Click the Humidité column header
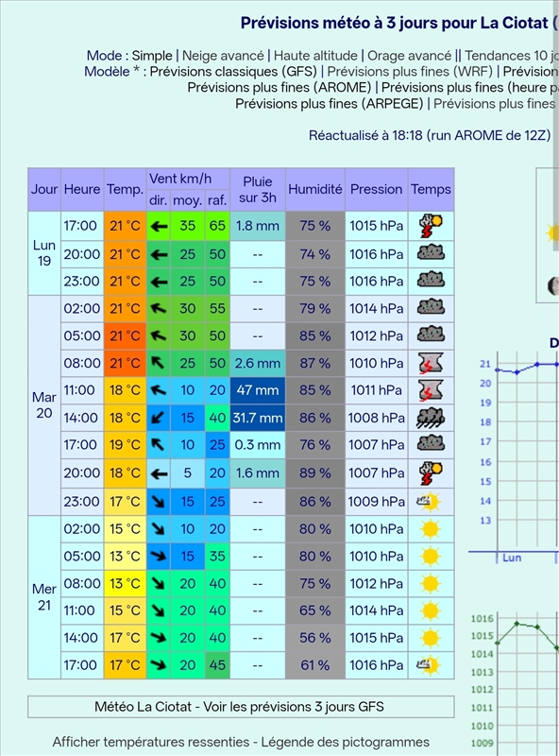This screenshot has height=756, width=559. [x=315, y=189]
